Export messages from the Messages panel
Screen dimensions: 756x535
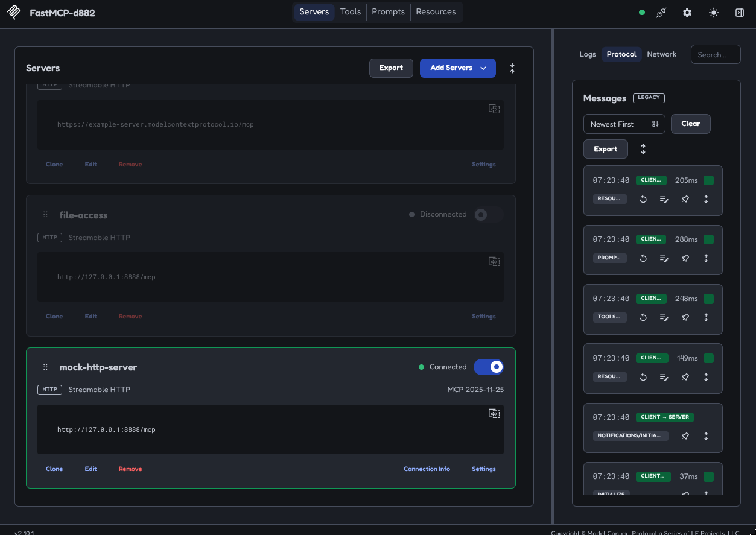(x=606, y=149)
